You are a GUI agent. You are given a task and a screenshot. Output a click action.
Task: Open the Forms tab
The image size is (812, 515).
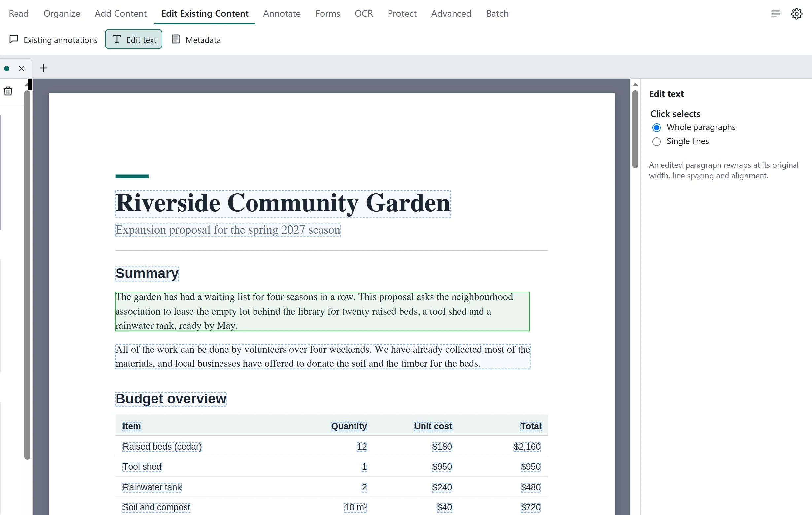point(328,14)
